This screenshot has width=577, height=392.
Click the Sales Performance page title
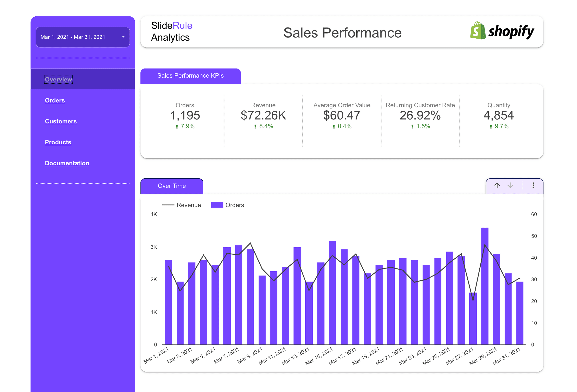[x=342, y=33]
